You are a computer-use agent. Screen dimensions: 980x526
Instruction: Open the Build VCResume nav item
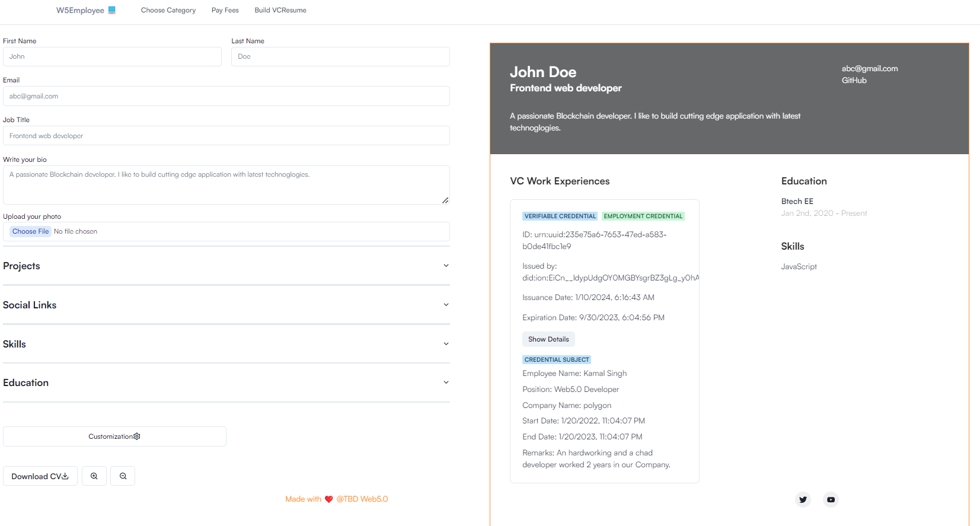point(280,10)
